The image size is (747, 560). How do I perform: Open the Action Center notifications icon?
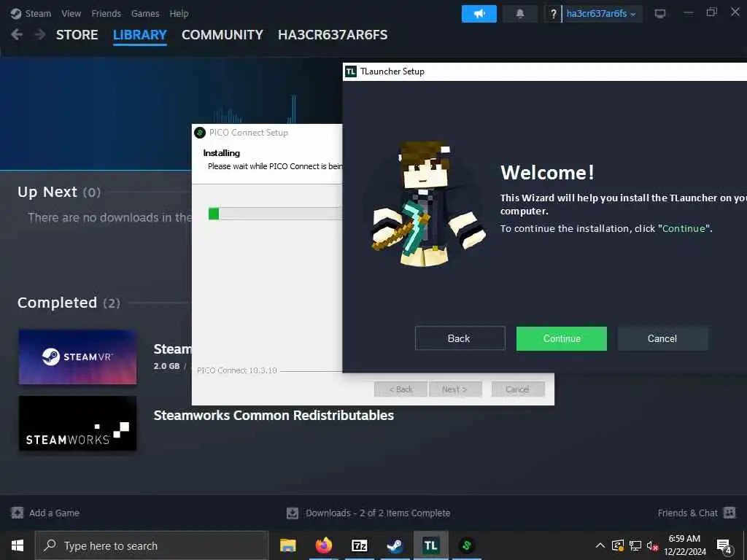(x=724, y=546)
